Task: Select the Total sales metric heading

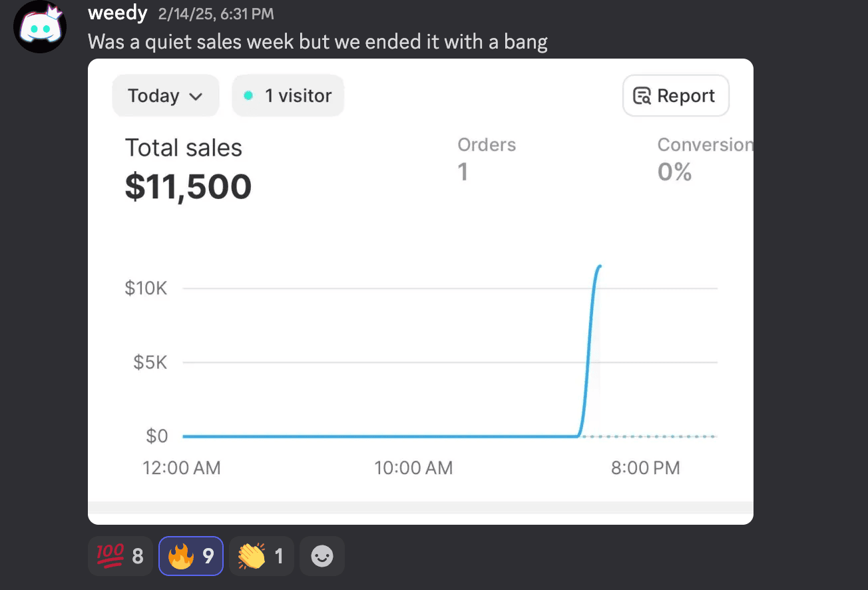Action: coord(184,148)
